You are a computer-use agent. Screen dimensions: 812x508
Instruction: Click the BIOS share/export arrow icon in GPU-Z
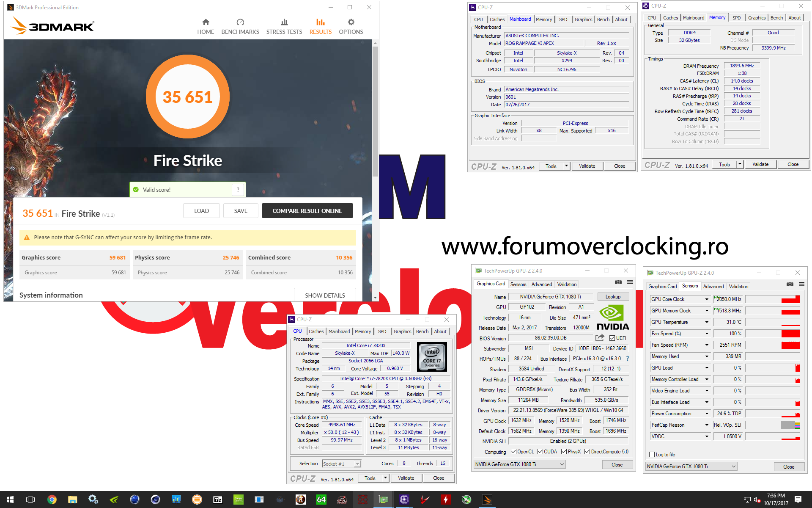click(x=600, y=337)
